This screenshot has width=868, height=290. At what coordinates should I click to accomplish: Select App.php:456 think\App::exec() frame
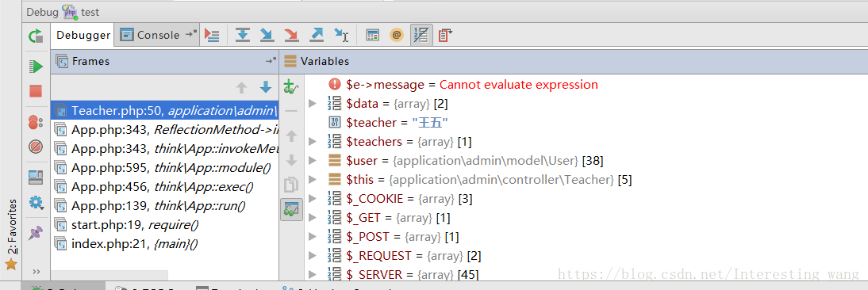(x=164, y=187)
